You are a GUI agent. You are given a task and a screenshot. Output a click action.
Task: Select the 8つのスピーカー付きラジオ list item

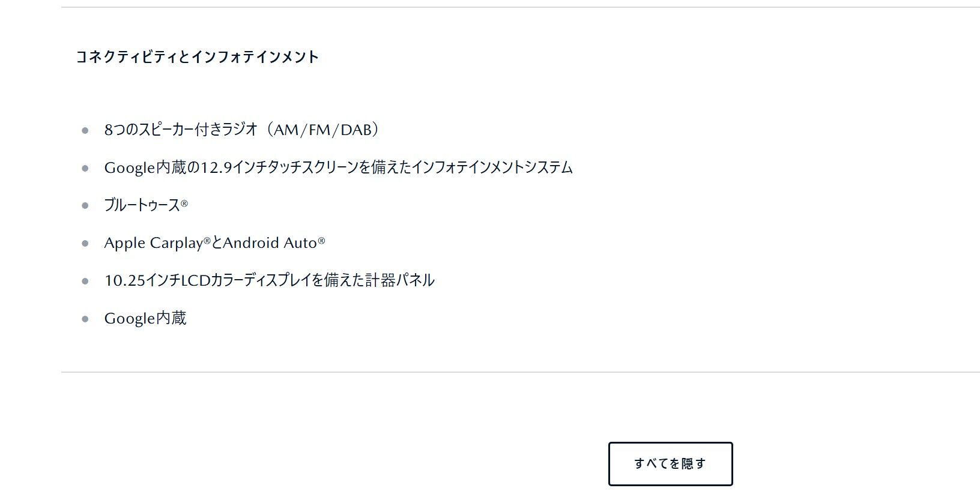180,130
